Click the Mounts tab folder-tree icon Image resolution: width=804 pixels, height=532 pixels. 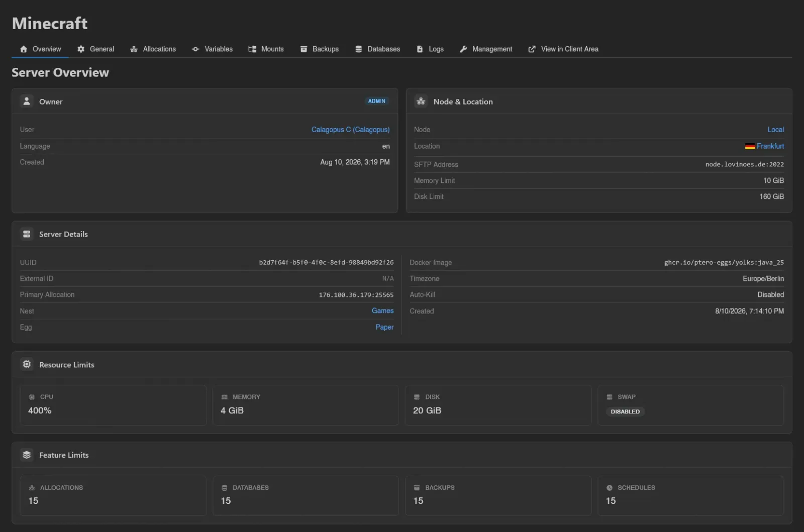[x=252, y=49]
